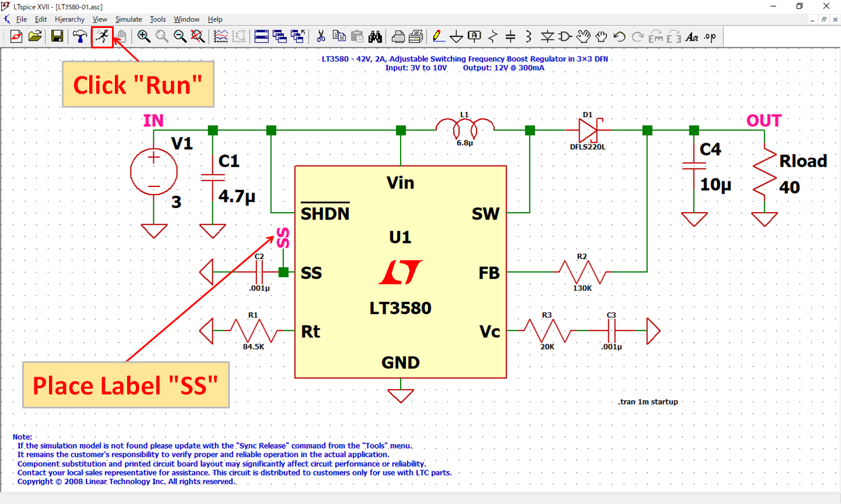
Task: Create a new schematic
Action: (x=16, y=37)
